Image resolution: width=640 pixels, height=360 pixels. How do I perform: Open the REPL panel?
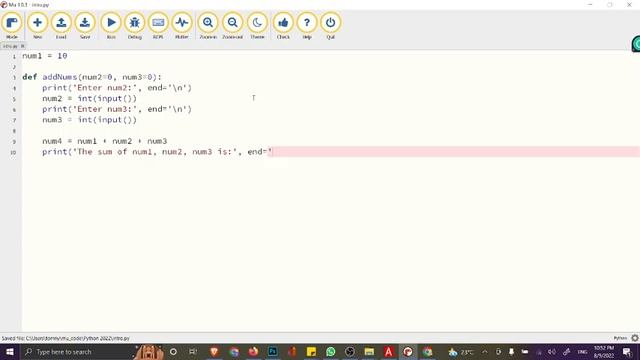click(x=158, y=26)
